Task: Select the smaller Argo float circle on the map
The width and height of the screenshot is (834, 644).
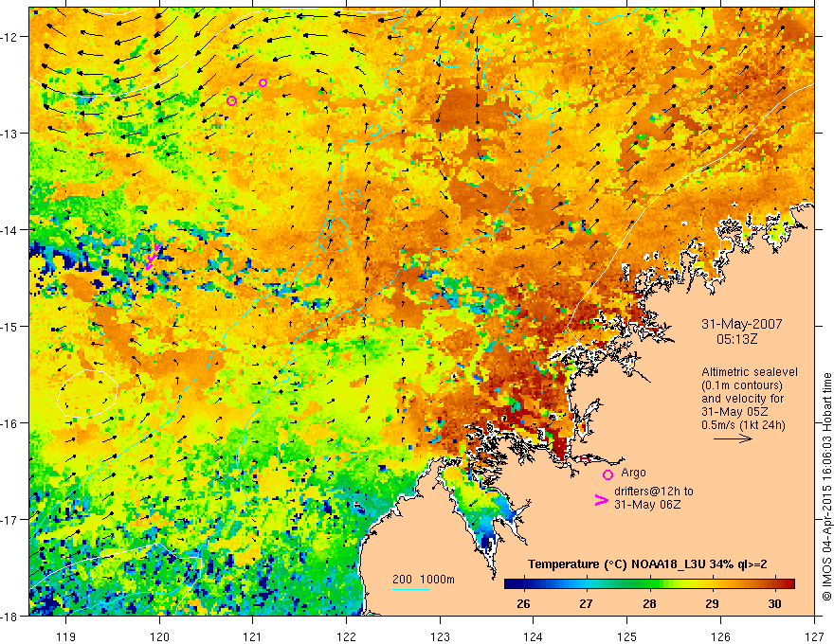Action: [263, 83]
